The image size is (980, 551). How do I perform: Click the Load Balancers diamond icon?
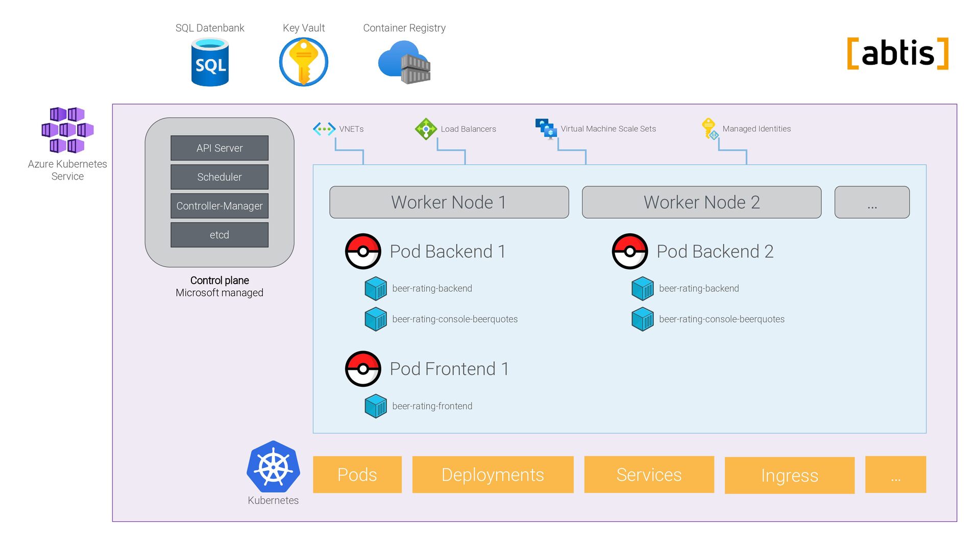[x=426, y=129]
